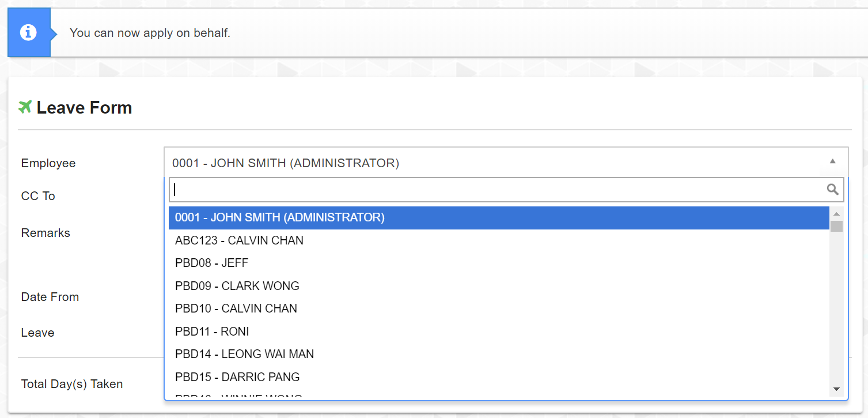
Task: Click the scrollbar thumb of the employee list
Action: [836, 226]
